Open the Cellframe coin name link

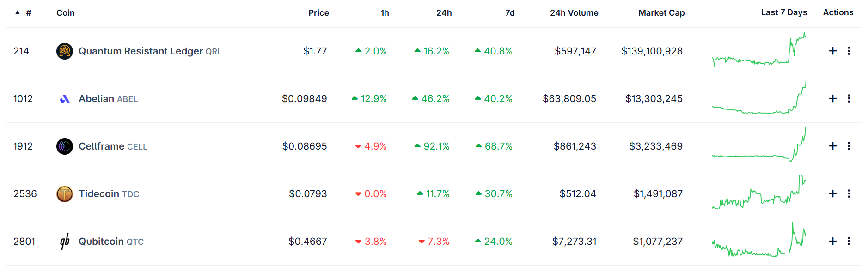coord(102,146)
